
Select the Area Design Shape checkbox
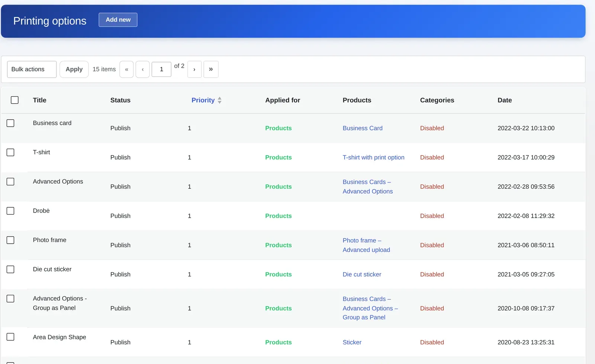10,337
